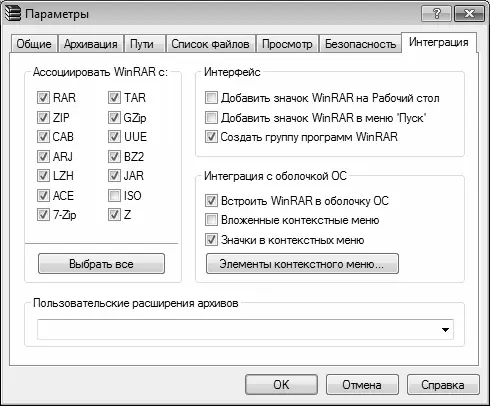490x406 pixels.
Task: Click the Выбрать все button
Action: click(x=101, y=264)
